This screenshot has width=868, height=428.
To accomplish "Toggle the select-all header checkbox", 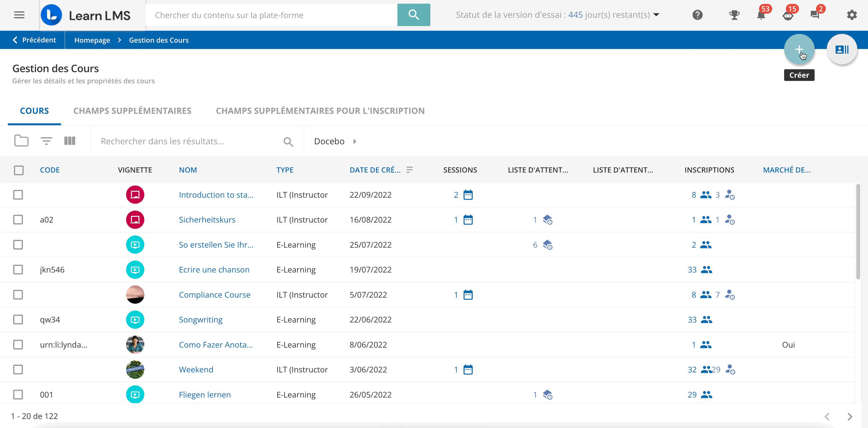I will pos(19,170).
